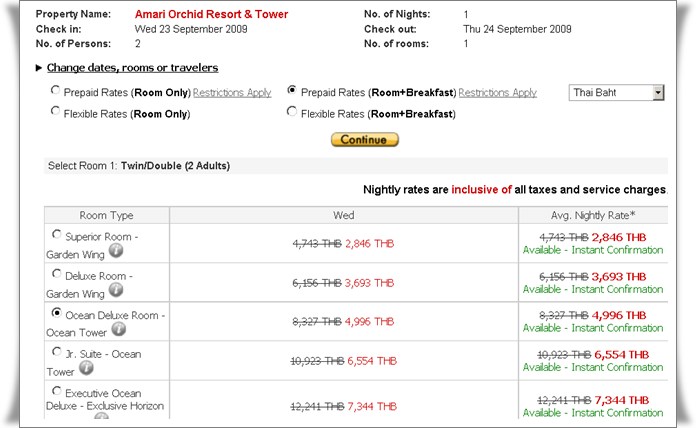Open info icon for Ocean Deluxe Room

(119, 329)
